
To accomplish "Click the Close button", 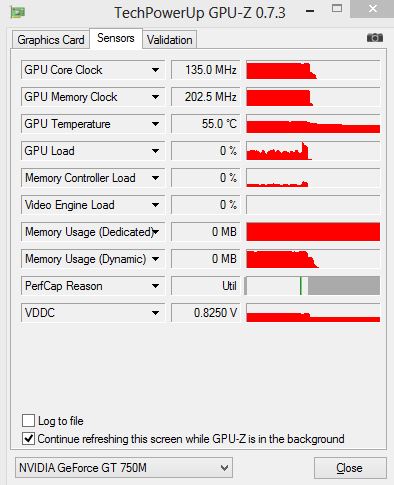I will [350, 468].
